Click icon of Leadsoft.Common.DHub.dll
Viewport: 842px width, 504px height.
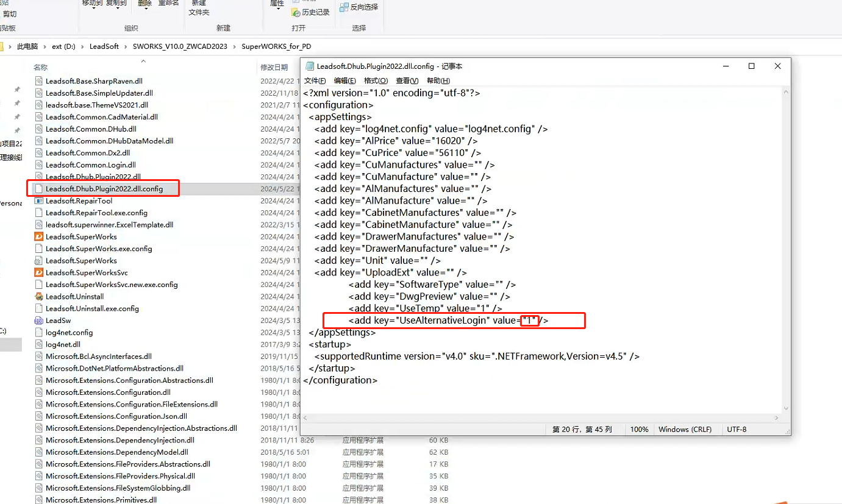[39, 129]
